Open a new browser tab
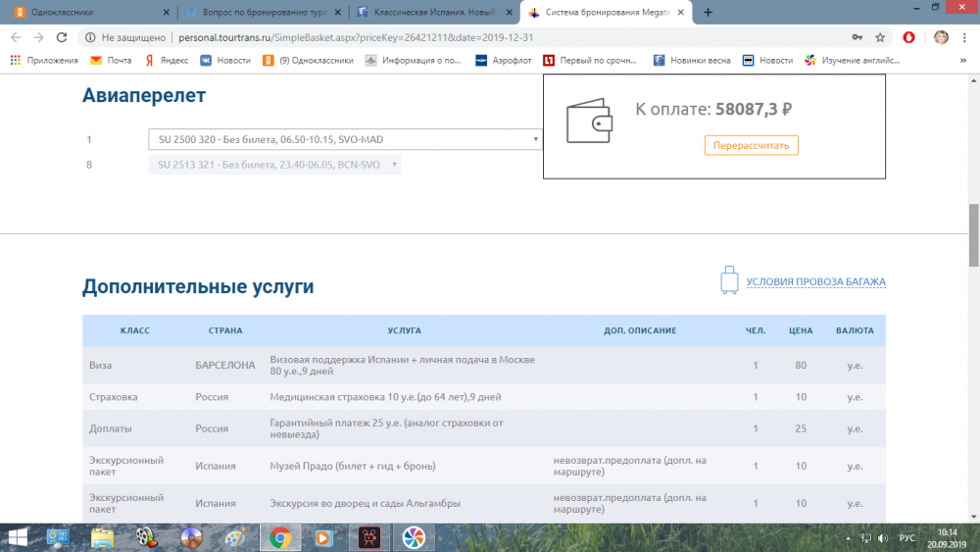This screenshot has width=980, height=552. point(709,13)
